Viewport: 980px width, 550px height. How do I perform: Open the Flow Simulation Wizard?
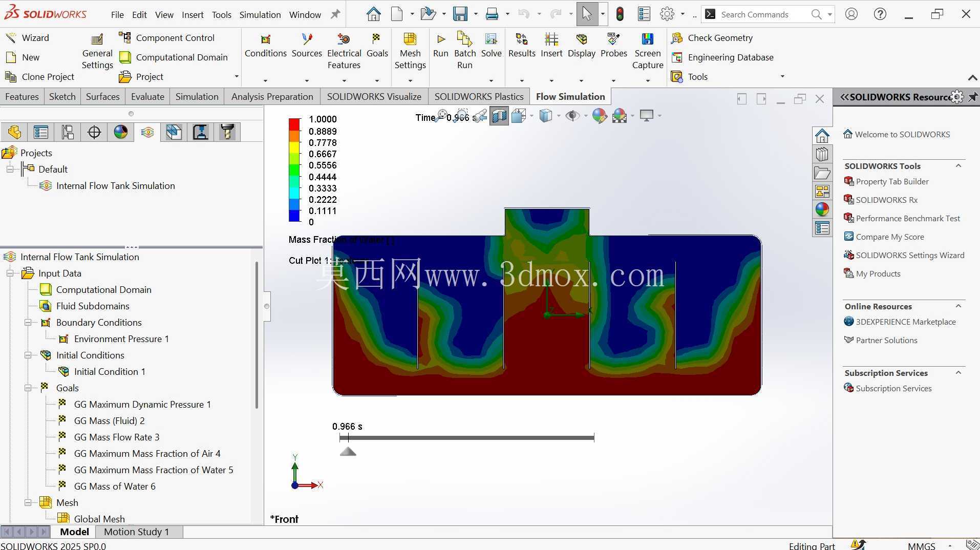pyautogui.click(x=27, y=37)
